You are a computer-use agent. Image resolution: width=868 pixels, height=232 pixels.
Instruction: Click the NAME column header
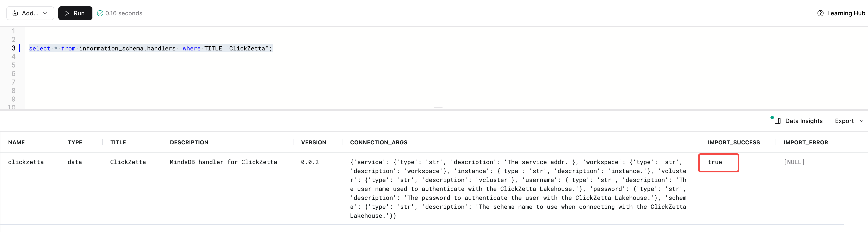(17, 142)
